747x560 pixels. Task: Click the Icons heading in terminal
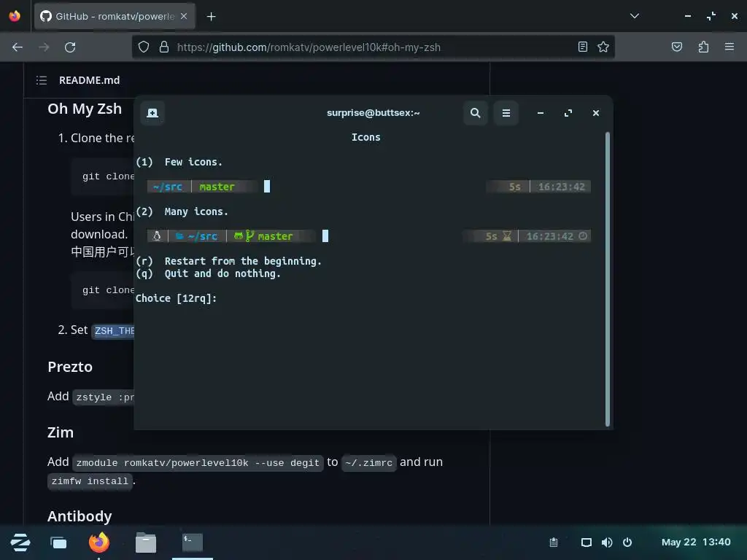(366, 137)
